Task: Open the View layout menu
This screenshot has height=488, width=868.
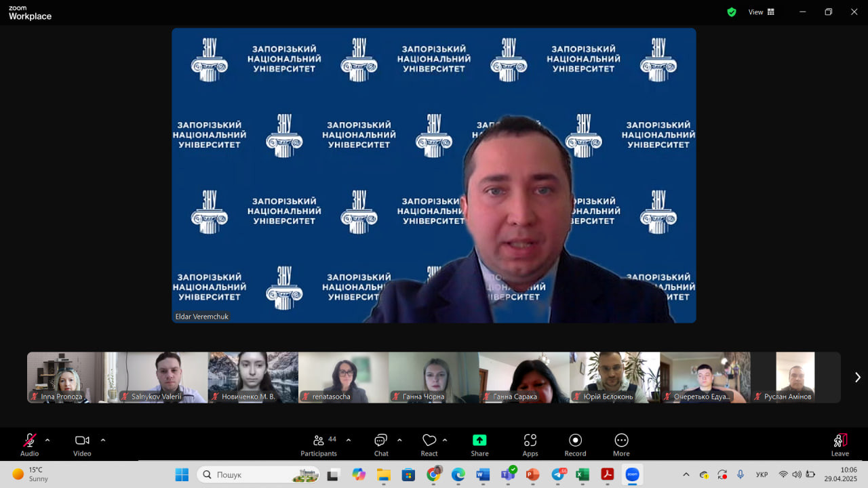Action: coord(761,12)
